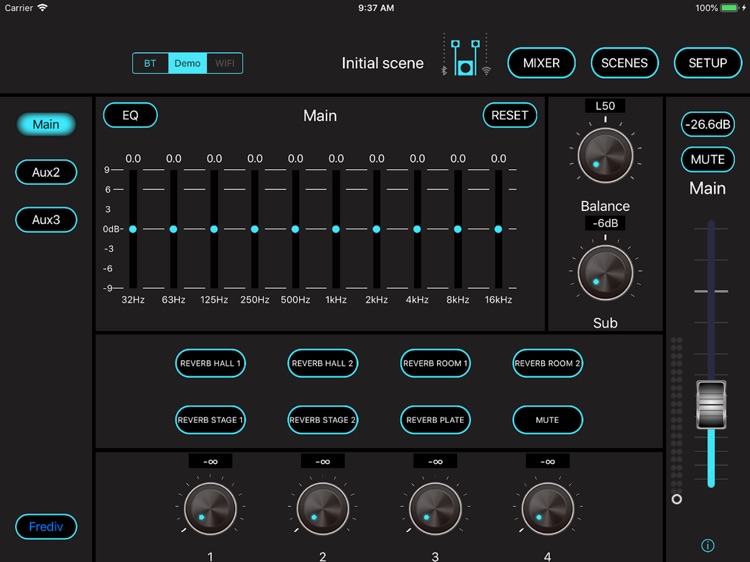This screenshot has height=562, width=750.
Task: Choose REVERB PLATE preset
Action: [x=435, y=420]
